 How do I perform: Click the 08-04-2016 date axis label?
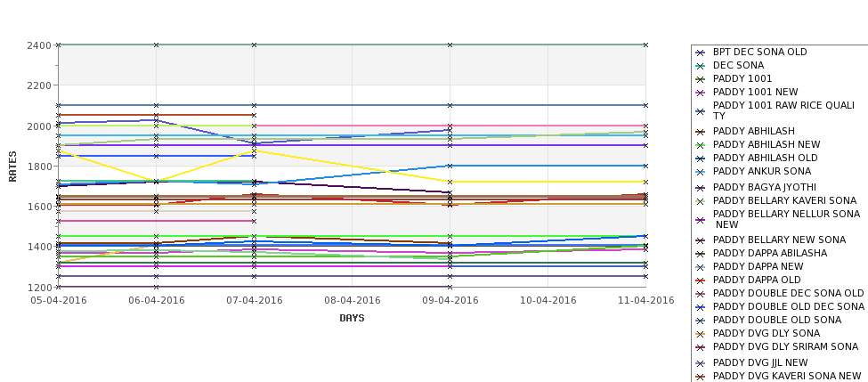(x=352, y=301)
